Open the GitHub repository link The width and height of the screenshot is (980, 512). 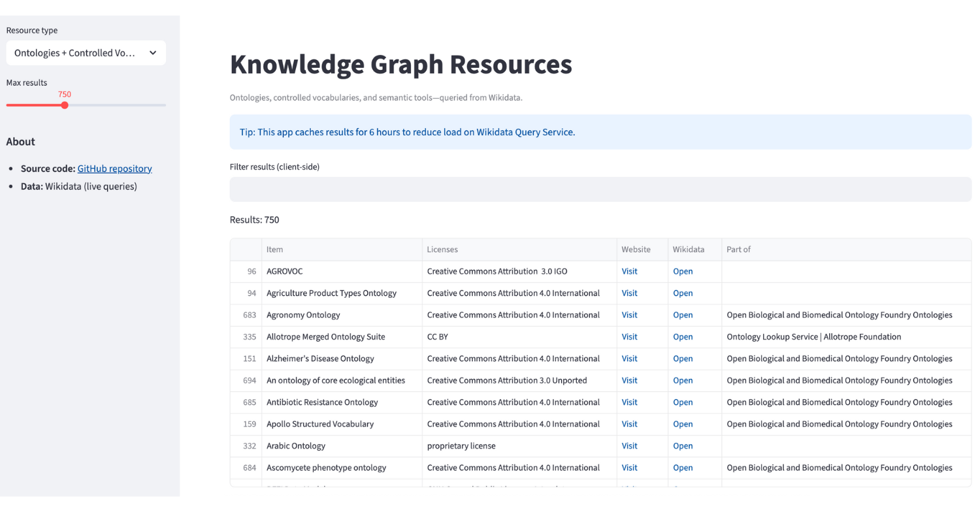114,168
